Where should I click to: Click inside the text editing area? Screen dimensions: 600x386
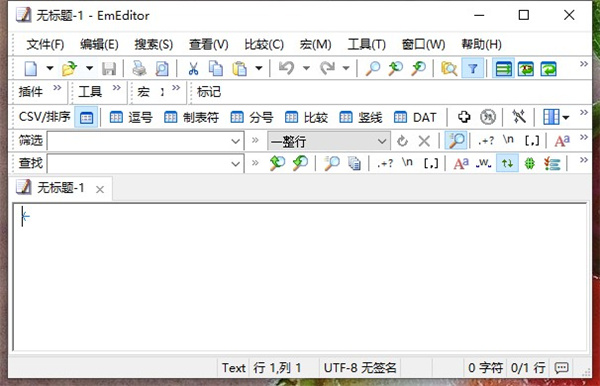pyautogui.click(x=300, y=277)
